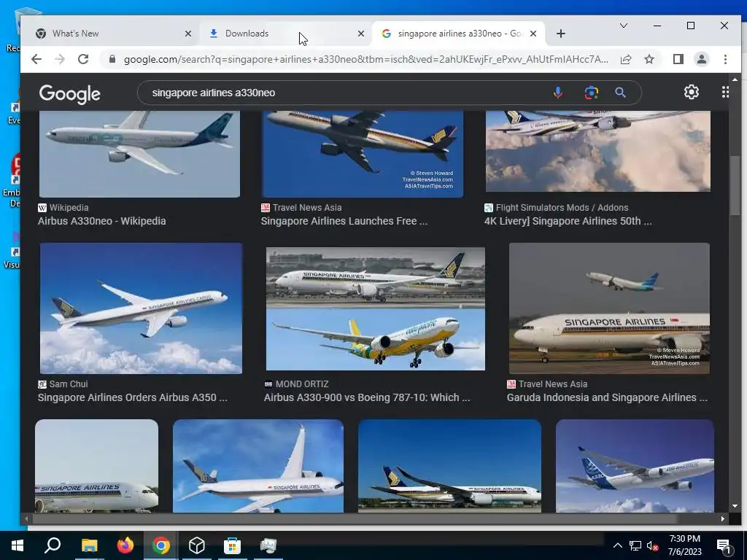
Task: Open Chrome three-dot menu
Action: click(725, 59)
